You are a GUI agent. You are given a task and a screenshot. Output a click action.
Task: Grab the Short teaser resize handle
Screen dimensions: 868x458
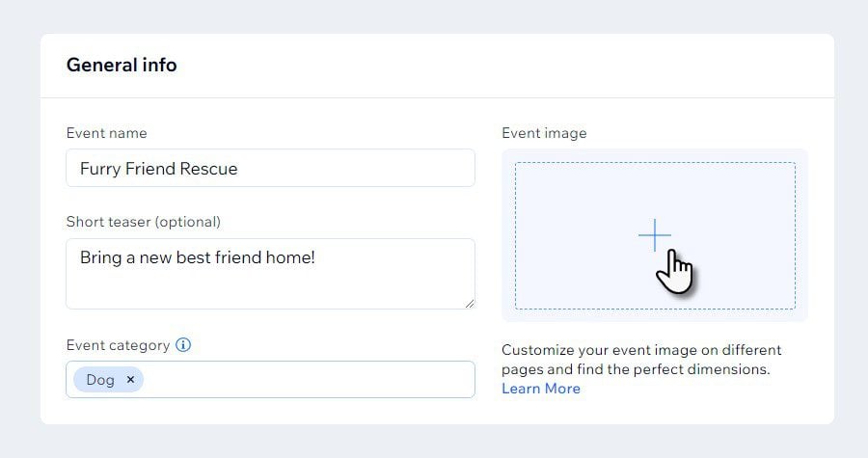(x=470, y=304)
